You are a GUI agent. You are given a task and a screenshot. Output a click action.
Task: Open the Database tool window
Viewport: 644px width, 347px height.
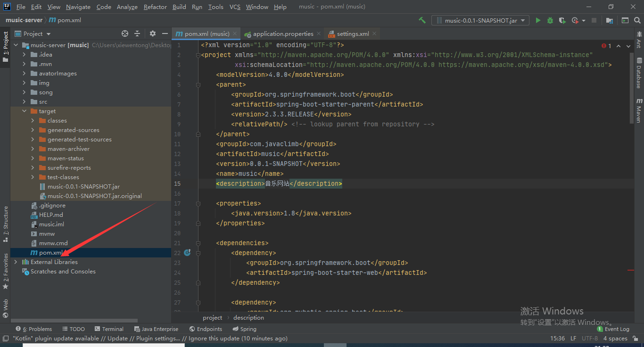point(639,73)
